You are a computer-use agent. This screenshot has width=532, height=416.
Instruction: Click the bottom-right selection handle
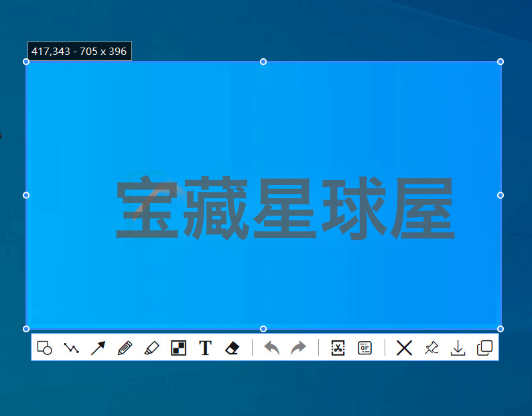501,329
